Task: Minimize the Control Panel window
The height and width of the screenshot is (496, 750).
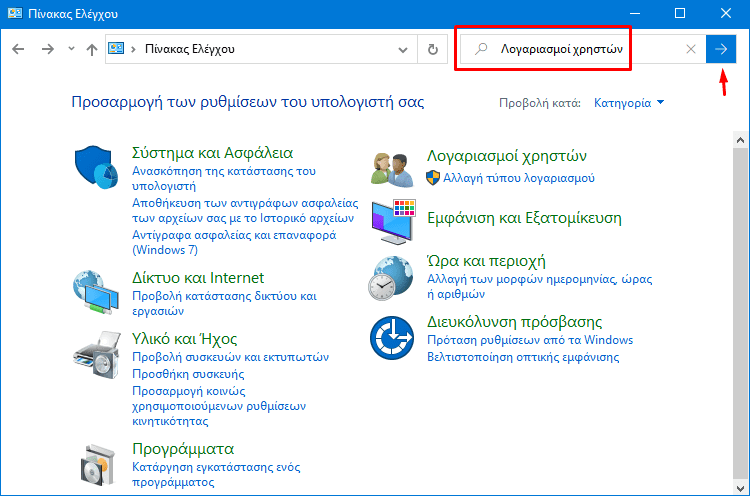Action: (x=635, y=13)
